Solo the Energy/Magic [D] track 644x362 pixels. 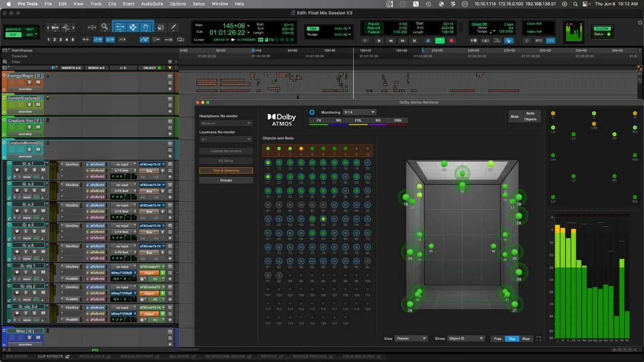29,82
